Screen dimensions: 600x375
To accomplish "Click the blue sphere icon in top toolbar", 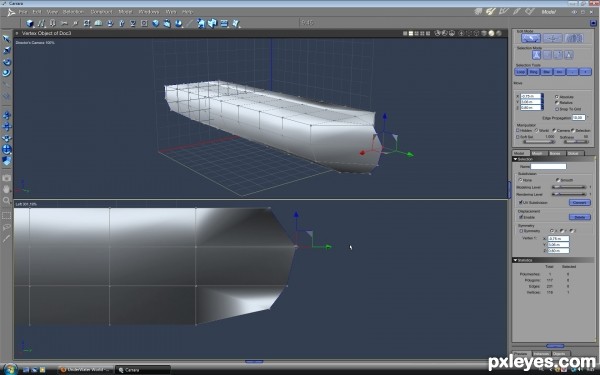I will tap(156, 23).
